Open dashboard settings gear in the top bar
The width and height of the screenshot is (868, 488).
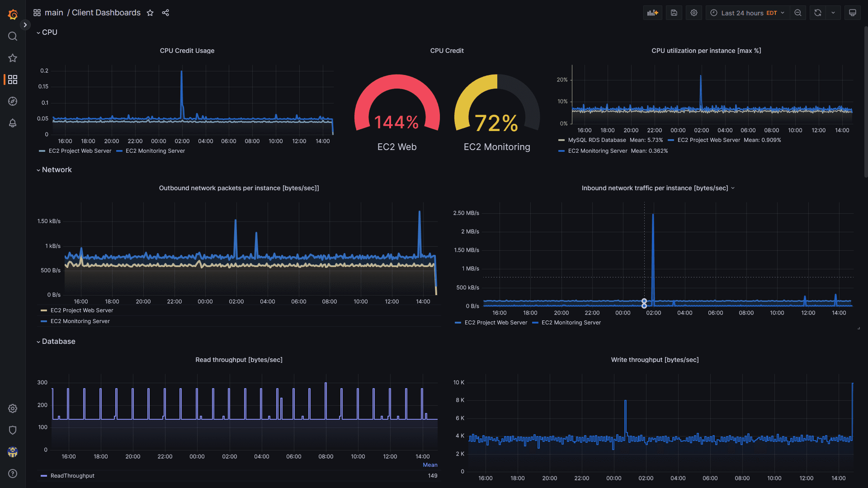point(694,13)
